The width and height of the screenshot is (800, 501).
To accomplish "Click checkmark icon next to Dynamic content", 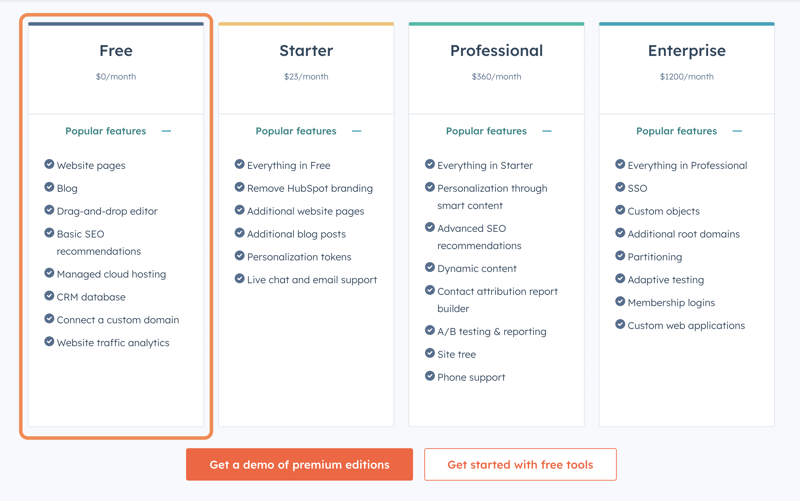I will tap(430, 267).
